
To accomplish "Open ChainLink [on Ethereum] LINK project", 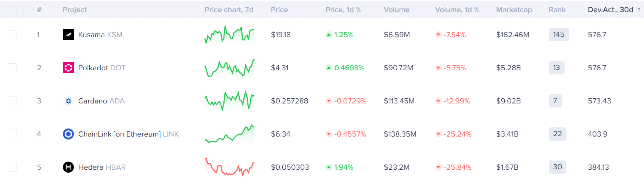I will [128, 134].
